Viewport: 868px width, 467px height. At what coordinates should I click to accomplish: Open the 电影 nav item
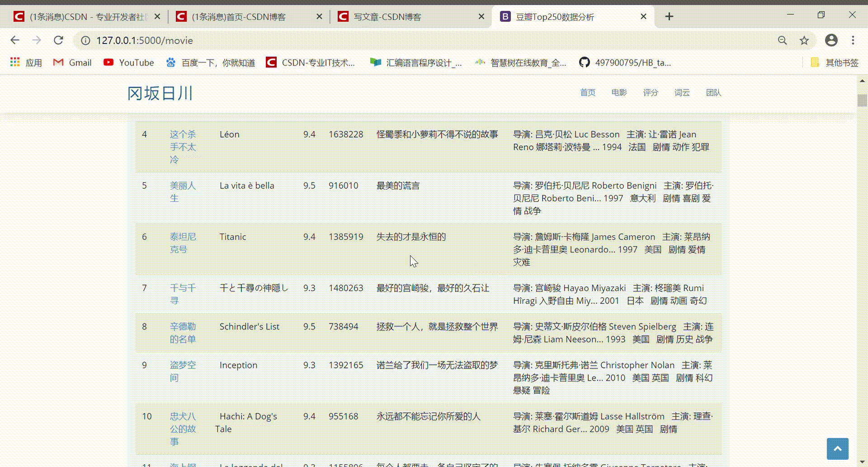pos(619,92)
